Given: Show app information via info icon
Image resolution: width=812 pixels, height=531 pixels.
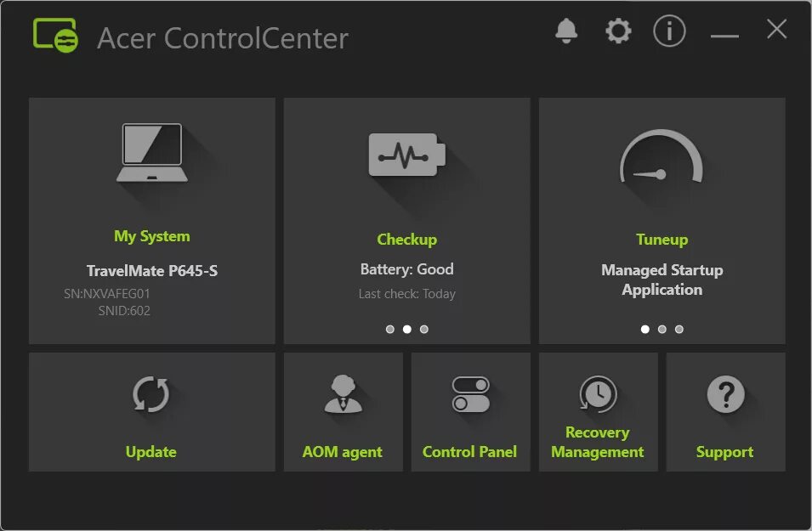Looking at the screenshot, I should pyautogui.click(x=669, y=31).
